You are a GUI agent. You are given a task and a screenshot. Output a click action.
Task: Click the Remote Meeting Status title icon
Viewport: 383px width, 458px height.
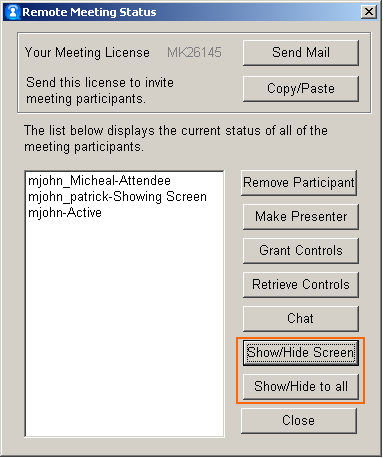(x=13, y=12)
